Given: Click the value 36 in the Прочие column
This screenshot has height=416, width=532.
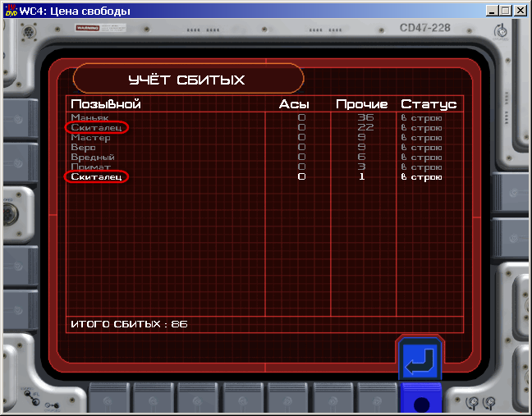Looking at the screenshot, I should click(365, 117).
